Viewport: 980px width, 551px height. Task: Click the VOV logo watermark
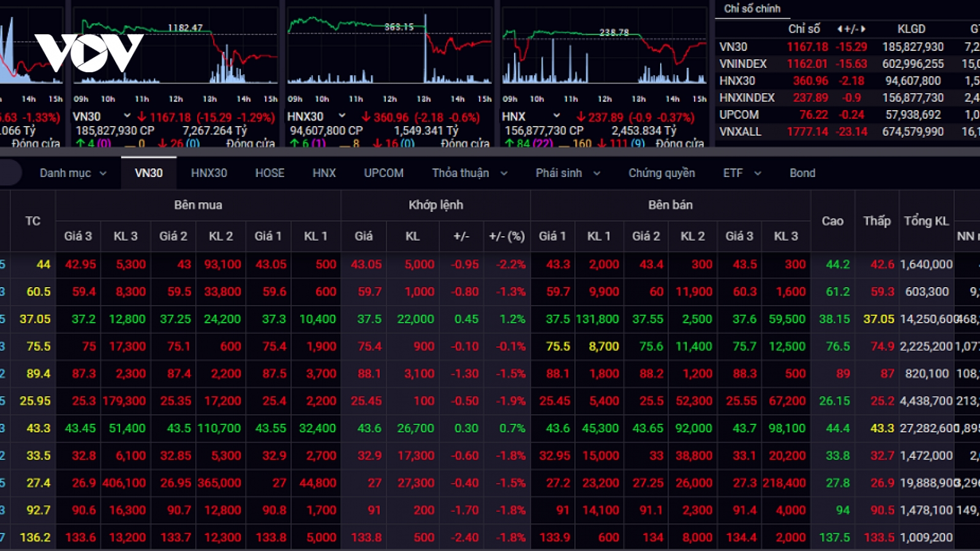pos(89,53)
